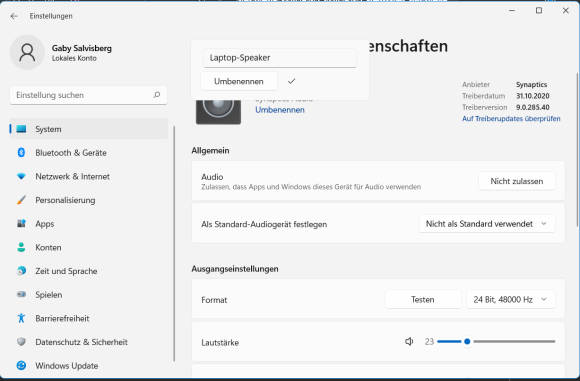The height and width of the screenshot is (381, 580).
Task: Open the user avatar icon
Action: click(27, 53)
